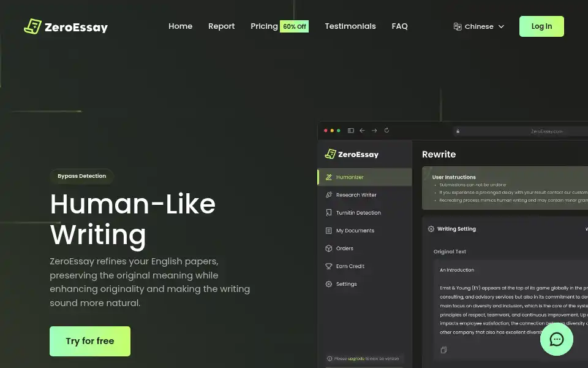
Task: Click the translate icon beside Chinese
Action: click(x=458, y=26)
